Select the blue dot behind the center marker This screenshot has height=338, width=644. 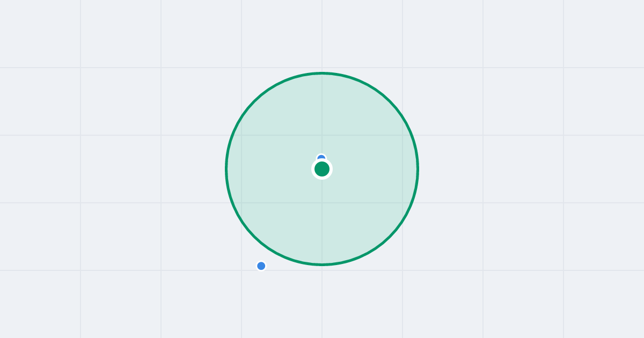pos(321,157)
